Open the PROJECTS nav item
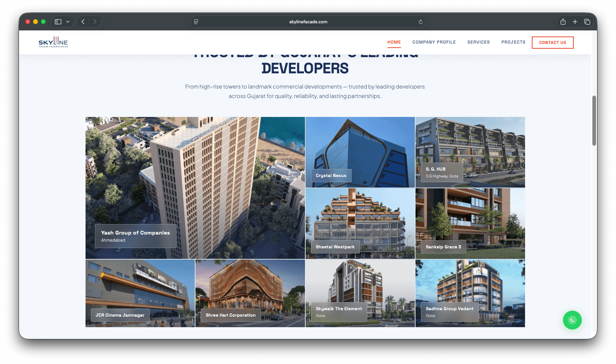This screenshot has width=616, height=364. click(x=514, y=42)
